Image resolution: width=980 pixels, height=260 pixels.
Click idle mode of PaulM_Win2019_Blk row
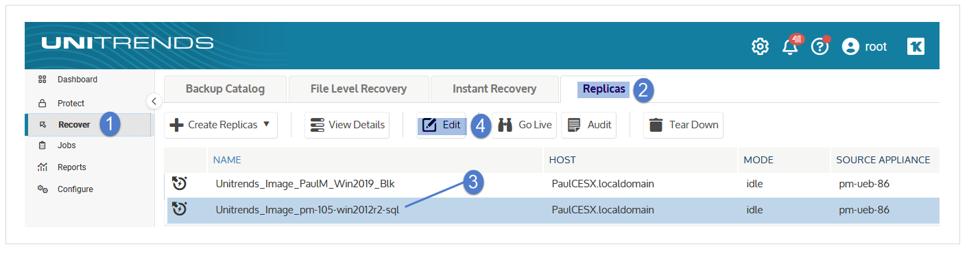click(754, 183)
